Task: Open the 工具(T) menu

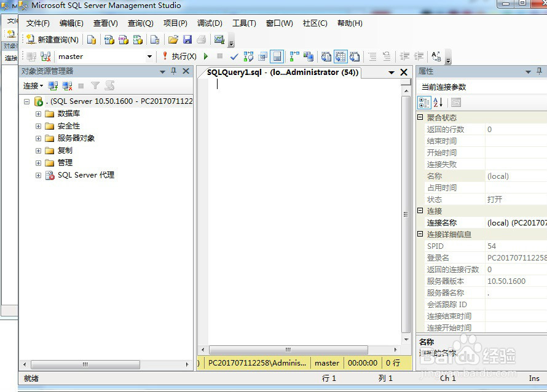Action: pos(244,23)
